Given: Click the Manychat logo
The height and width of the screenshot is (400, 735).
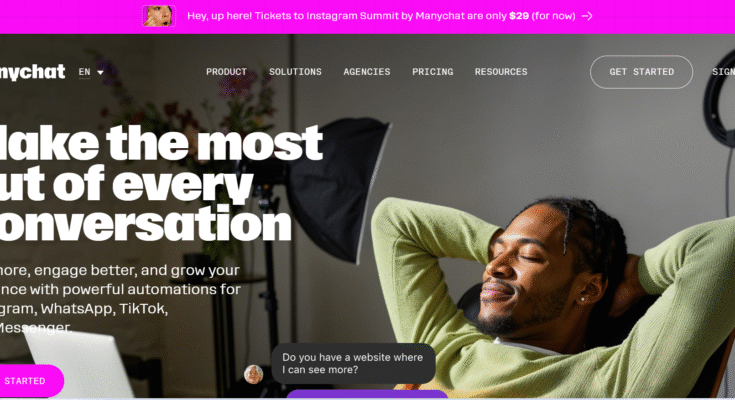Looking at the screenshot, I should pyautogui.click(x=31, y=72).
